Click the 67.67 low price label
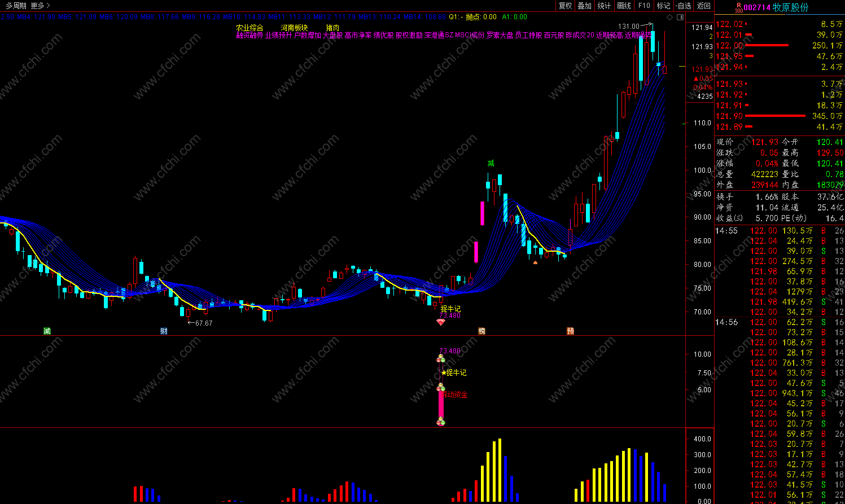This screenshot has width=845, height=504. (x=204, y=323)
